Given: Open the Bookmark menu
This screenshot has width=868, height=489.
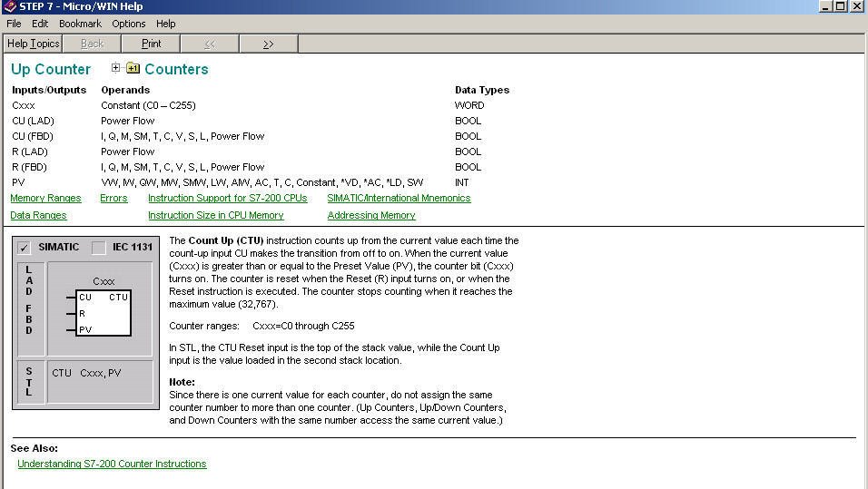Looking at the screenshot, I should coord(80,24).
